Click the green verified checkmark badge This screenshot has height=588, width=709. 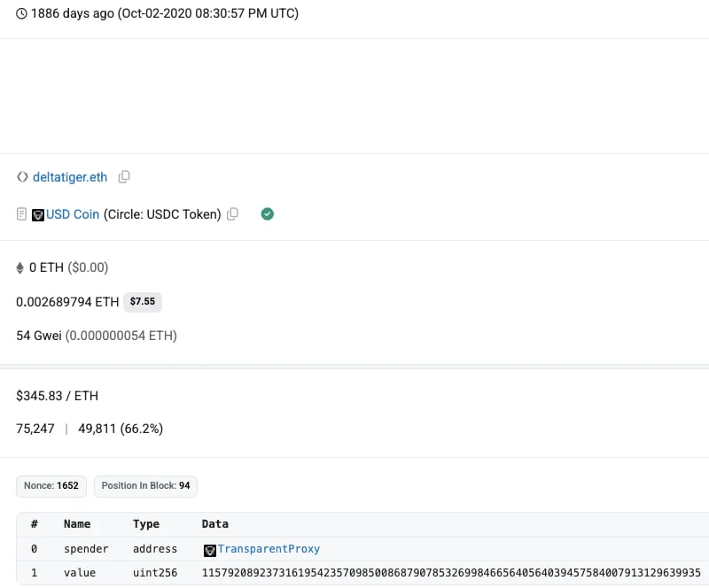(x=267, y=214)
